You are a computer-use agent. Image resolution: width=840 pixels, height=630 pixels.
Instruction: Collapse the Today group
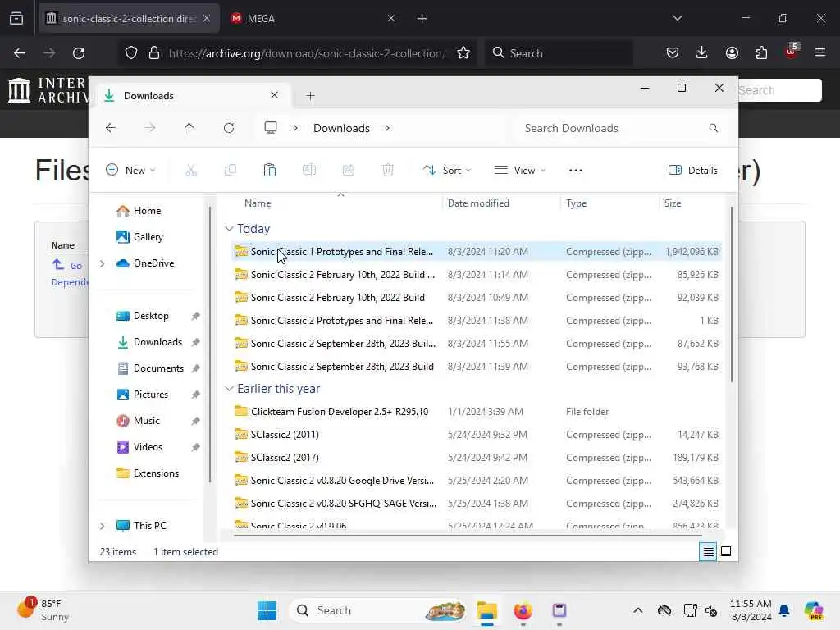[x=229, y=229]
